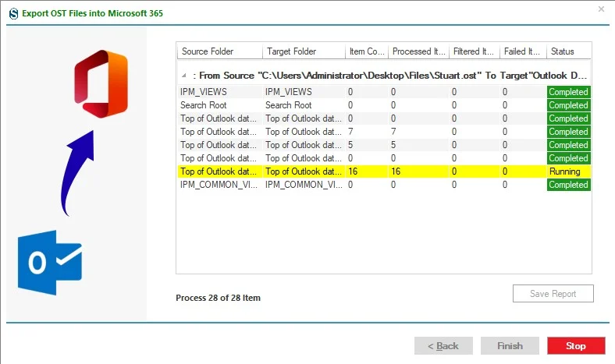Click the Source Folder column header
The height and width of the screenshot is (364, 615).
point(220,51)
